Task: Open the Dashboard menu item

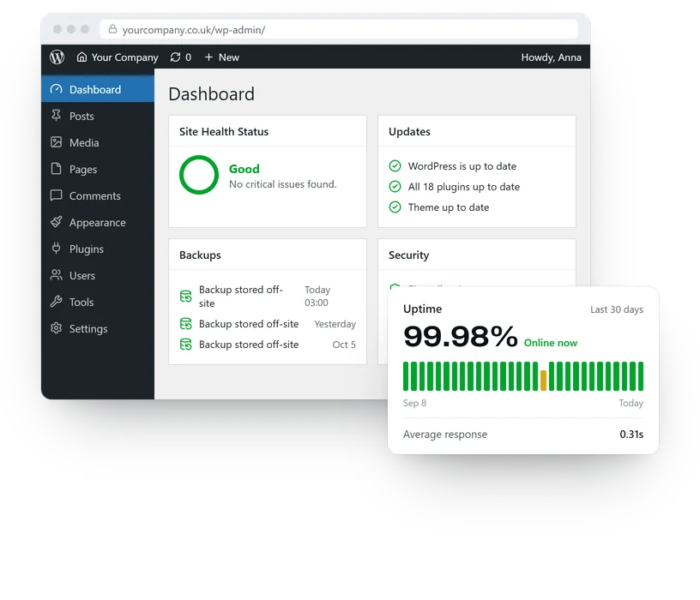Action: [98, 89]
